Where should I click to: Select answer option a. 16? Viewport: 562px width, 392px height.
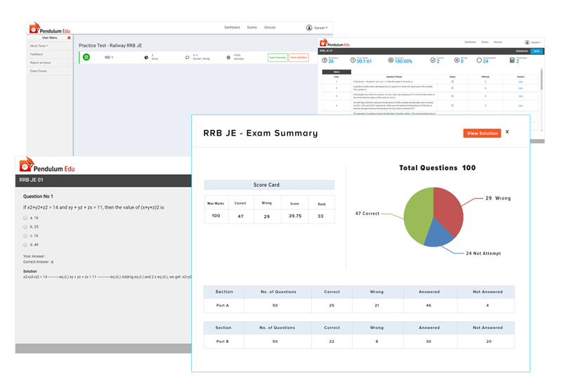pyautogui.click(x=25, y=218)
